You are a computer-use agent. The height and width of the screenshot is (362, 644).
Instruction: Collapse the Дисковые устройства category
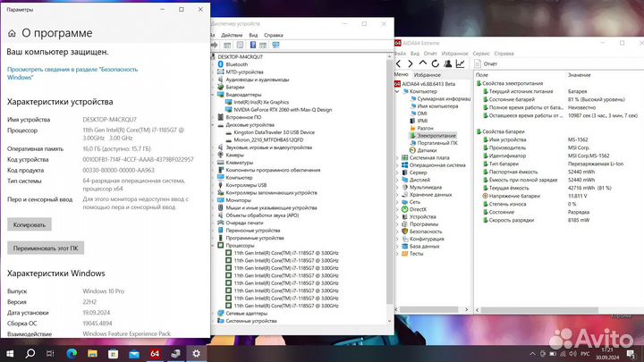(x=214, y=125)
